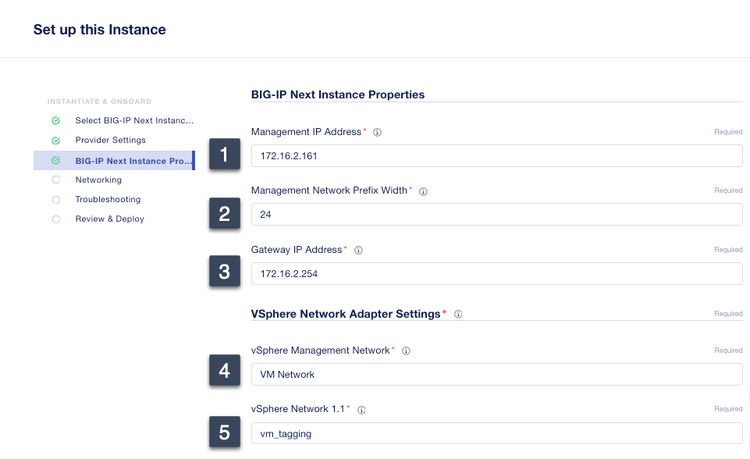Screen dimensions: 750x459
Task: Click info icon beside Management IP Address
Action: [x=377, y=132]
